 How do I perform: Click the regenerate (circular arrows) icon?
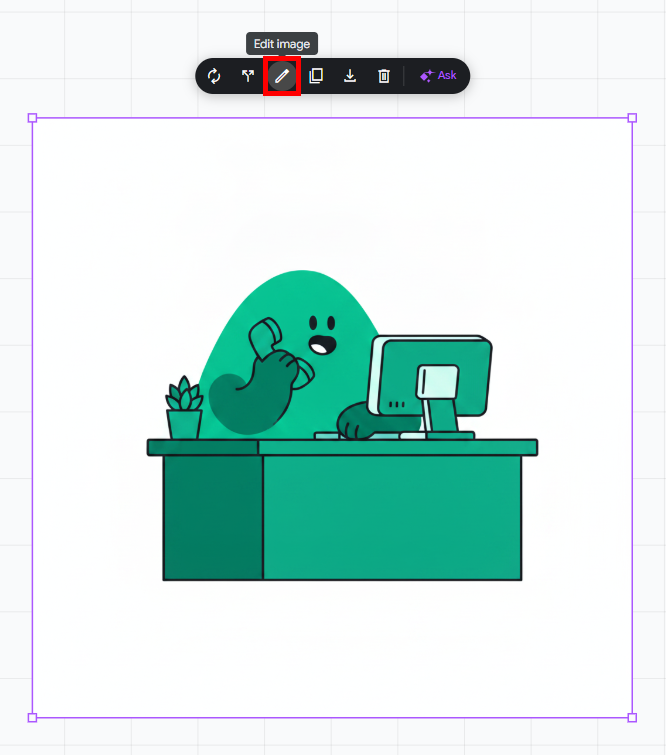(x=214, y=76)
